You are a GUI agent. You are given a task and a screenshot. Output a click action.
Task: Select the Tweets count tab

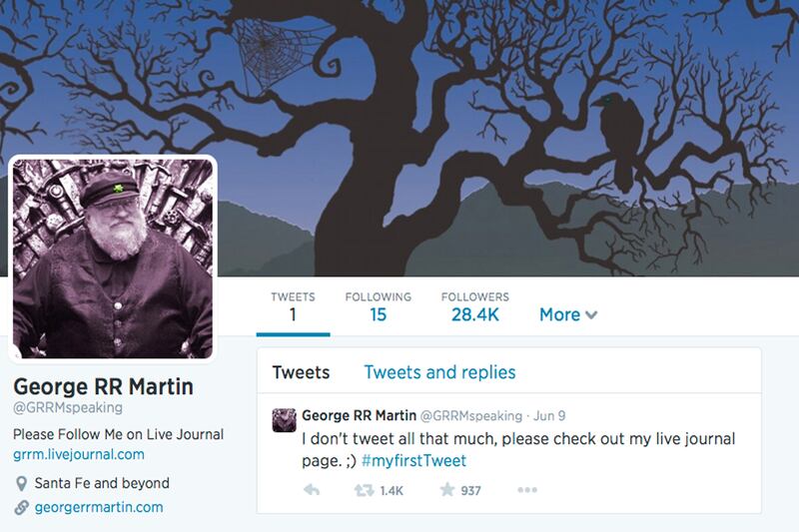coord(293,306)
